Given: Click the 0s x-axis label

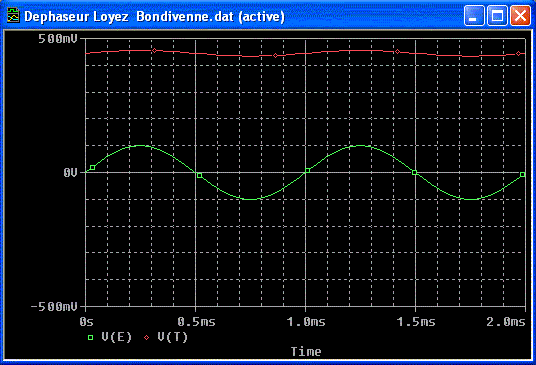Looking at the screenshot, I should [x=86, y=322].
